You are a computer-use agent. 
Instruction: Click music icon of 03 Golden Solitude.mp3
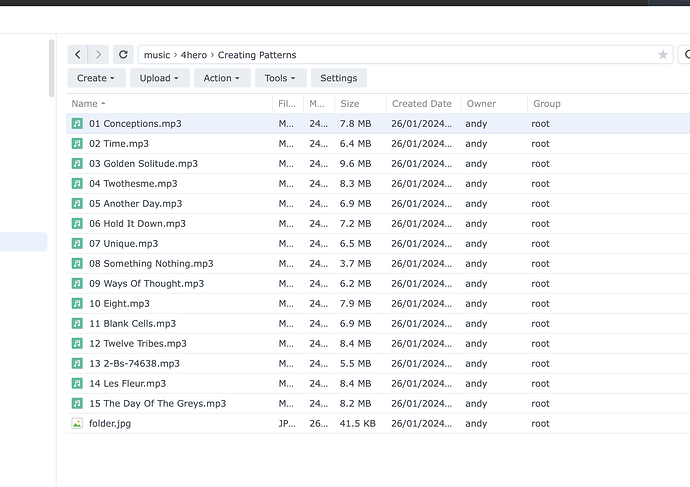(77, 164)
